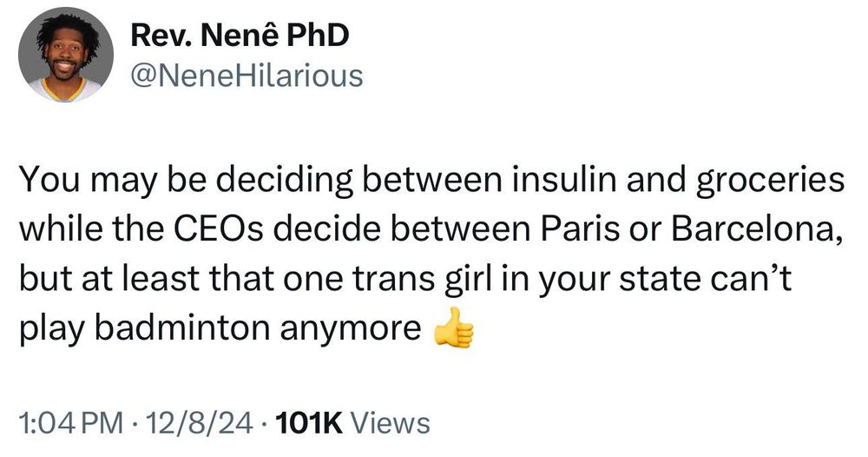Screen dimensions: 868x457
Task: Click the word badminton in the tweet
Action: pos(182,328)
